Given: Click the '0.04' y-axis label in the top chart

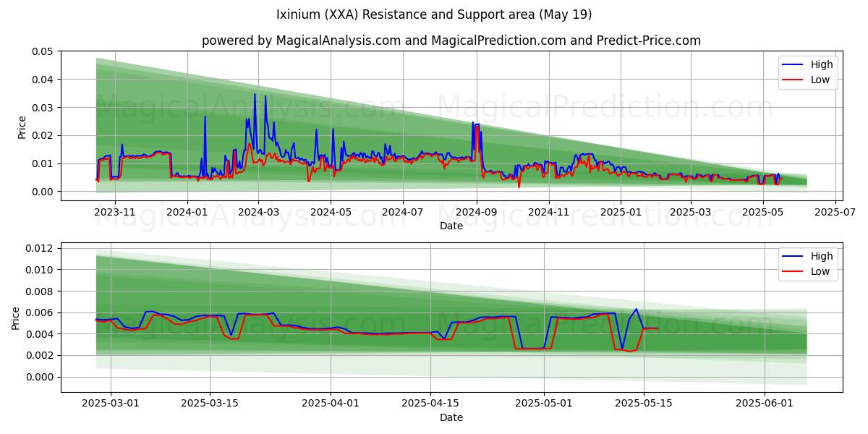Looking at the screenshot, I should pyautogui.click(x=43, y=80).
